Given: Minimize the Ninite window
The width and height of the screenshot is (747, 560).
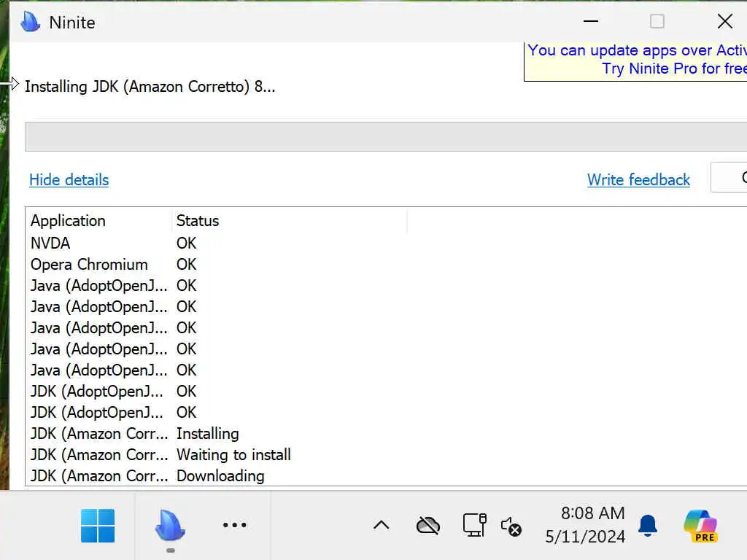Looking at the screenshot, I should [591, 21].
